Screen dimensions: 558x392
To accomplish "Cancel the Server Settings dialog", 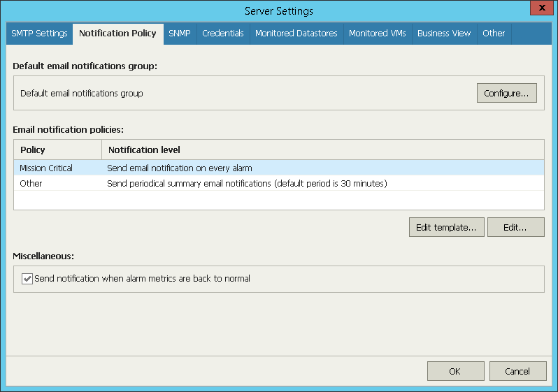I will click(x=518, y=371).
